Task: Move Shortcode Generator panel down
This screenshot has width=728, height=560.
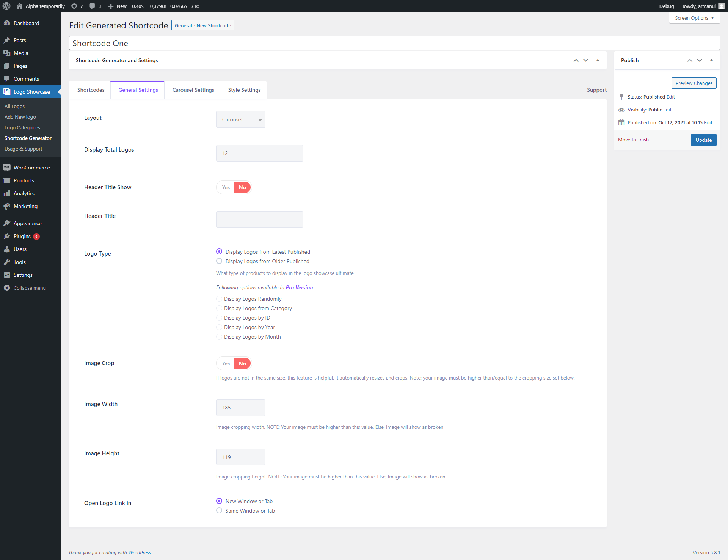Action: 586,60
